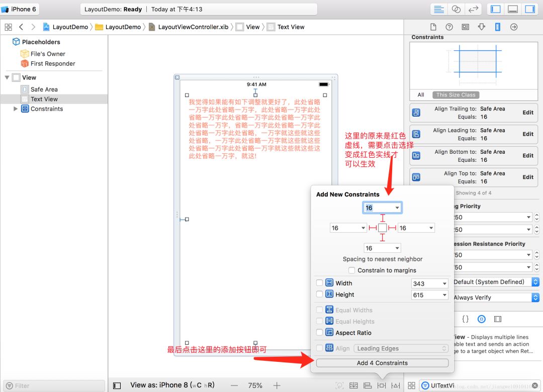The height and width of the screenshot is (392, 543).
Task: Check the Height constraint box
Action: [320, 294]
